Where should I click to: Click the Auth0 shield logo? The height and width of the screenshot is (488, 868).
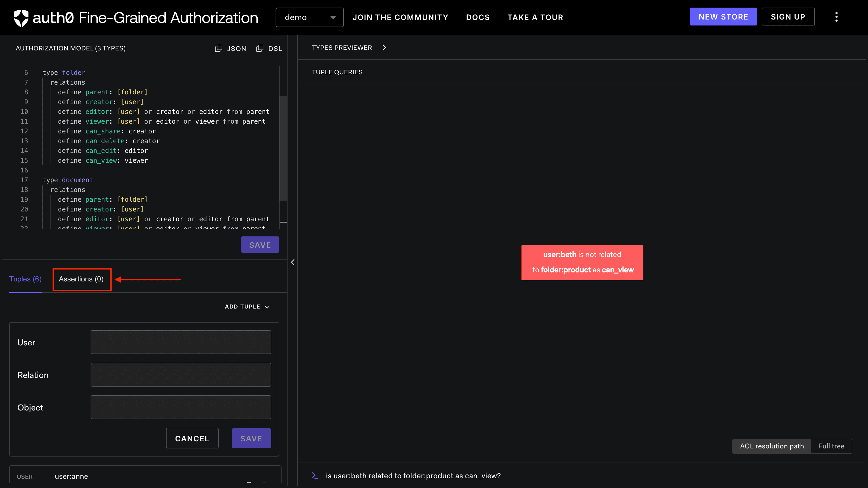click(x=21, y=18)
